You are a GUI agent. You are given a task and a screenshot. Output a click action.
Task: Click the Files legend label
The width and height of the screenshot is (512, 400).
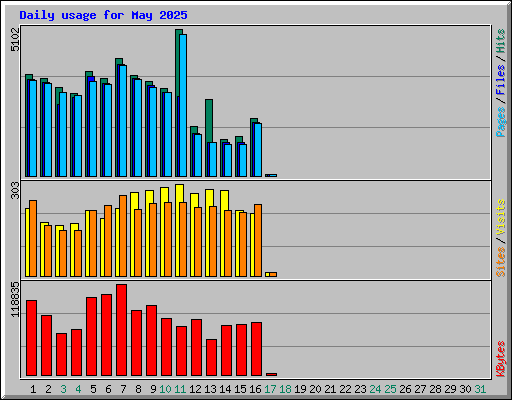pos(501,80)
